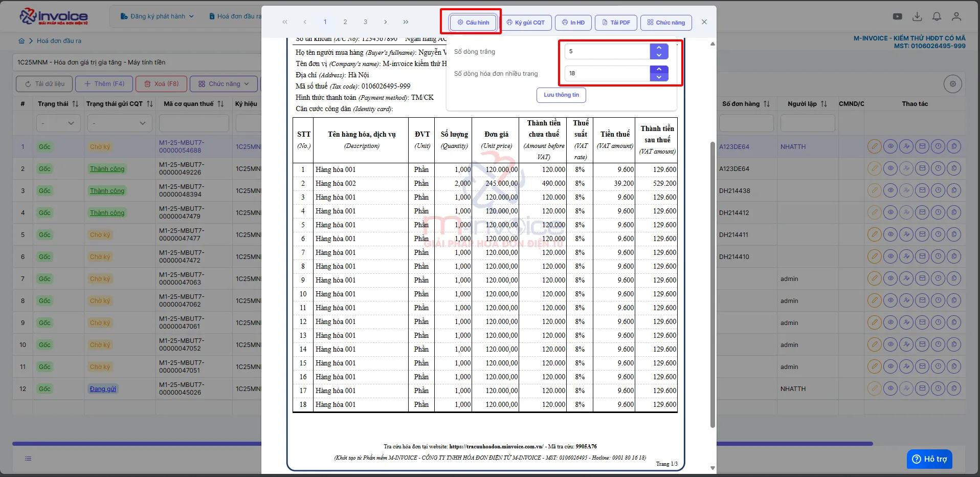Viewport: 980px width, 477px height.
Task: Go to home via breadcrumb icon
Action: click(x=21, y=41)
